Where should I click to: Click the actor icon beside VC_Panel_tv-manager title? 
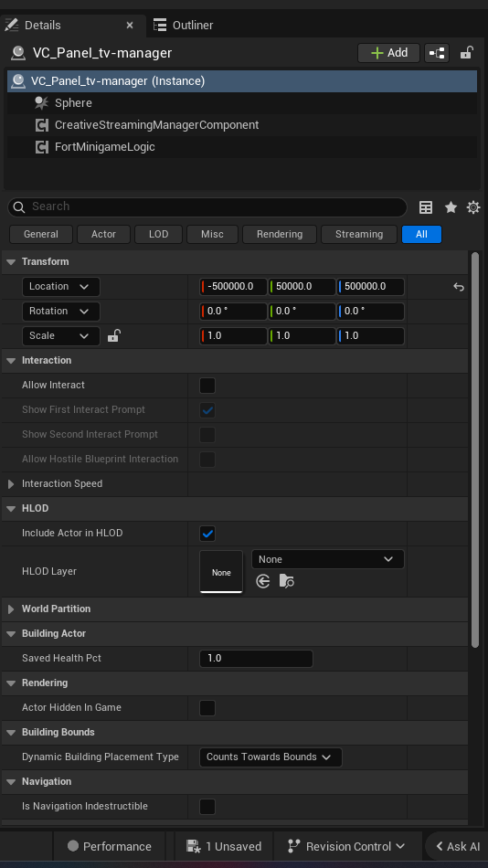[x=18, y=53]
